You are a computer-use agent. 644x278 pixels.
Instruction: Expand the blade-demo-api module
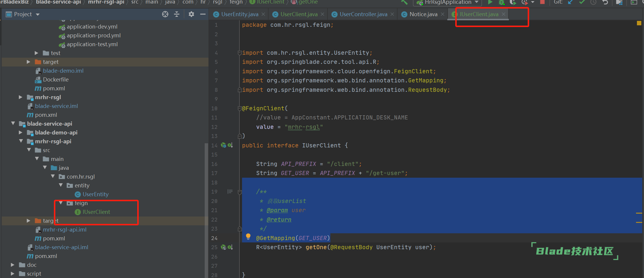coord(21,132)
